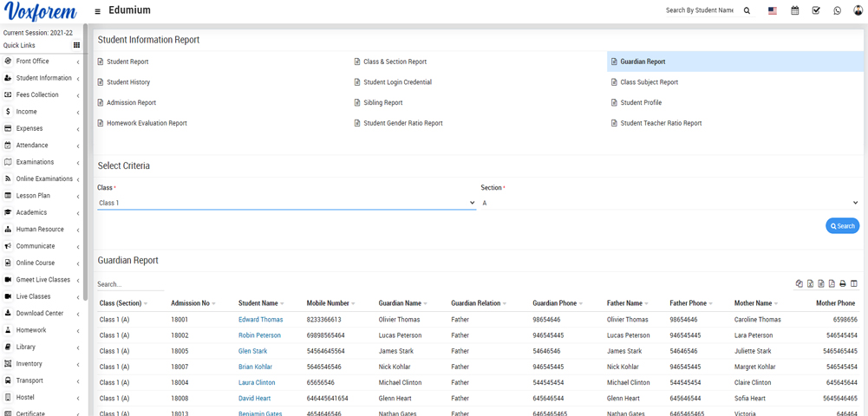Expand the Fees Collection sidebar menu

click(x=37, y=94)
